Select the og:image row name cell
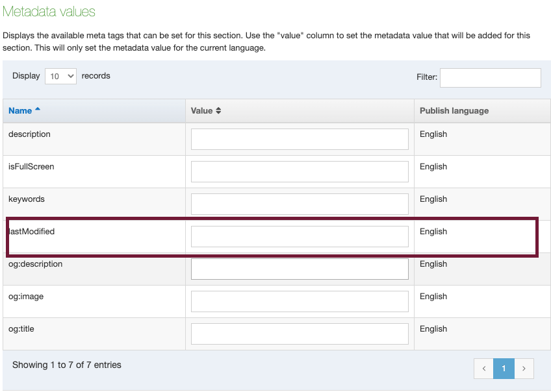The height and width of the screenshot is (392, 551). point(94,301)
